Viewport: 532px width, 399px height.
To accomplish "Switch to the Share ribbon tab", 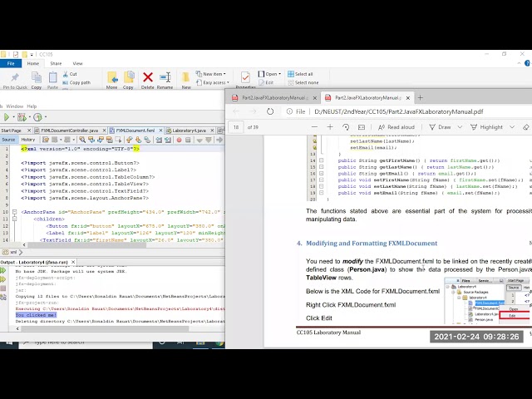I will (56, 63).
